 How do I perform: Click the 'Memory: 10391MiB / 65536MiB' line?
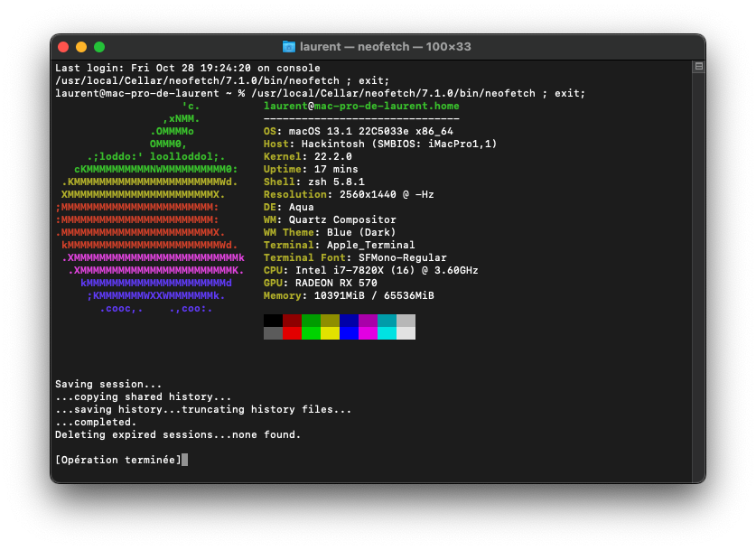click(349, 295)
